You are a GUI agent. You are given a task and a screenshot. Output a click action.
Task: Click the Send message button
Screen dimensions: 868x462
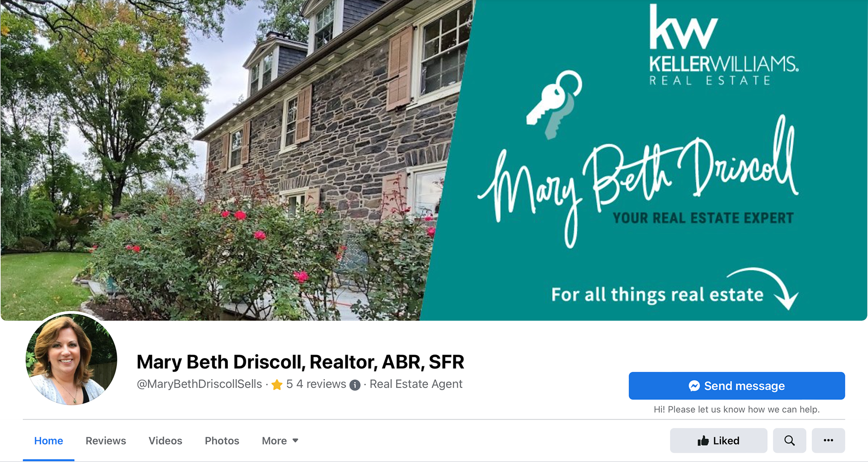(736, 386)
